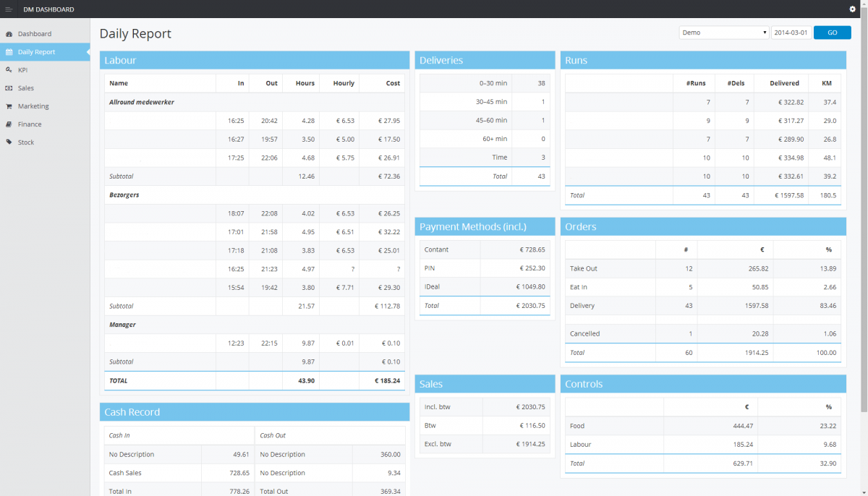Click the shopping cart icon beside Marketing
Viewport: 868px width, 496px height.
tap(9, 106)
